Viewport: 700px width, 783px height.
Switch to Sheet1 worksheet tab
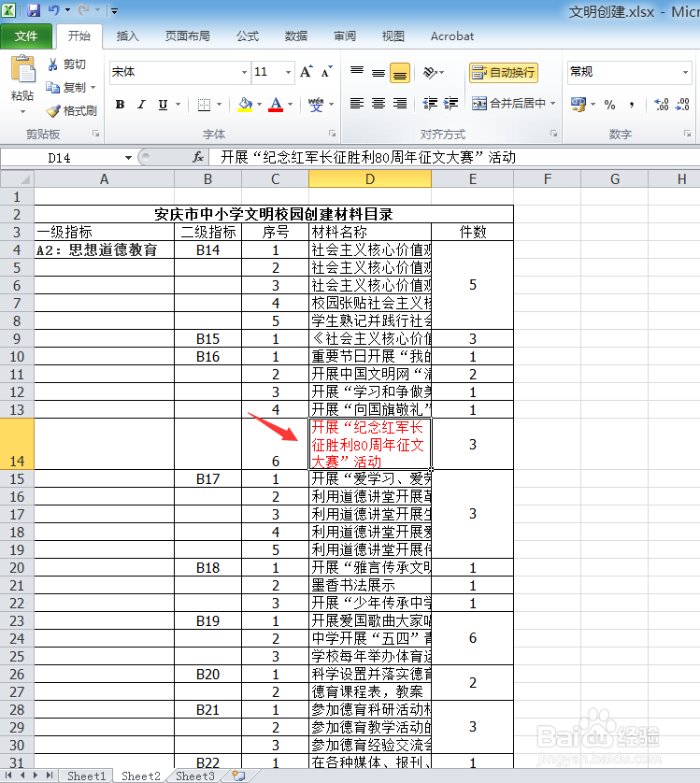pos(86,776)
